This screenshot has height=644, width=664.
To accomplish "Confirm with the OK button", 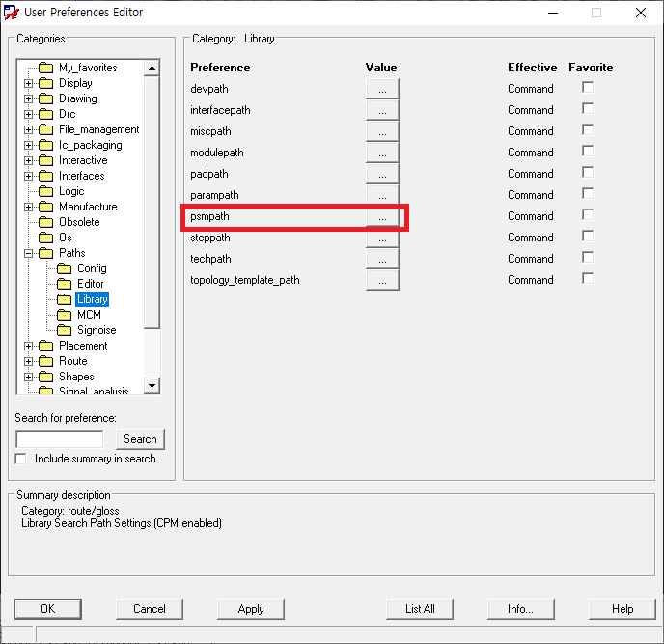I will [48, 609].
